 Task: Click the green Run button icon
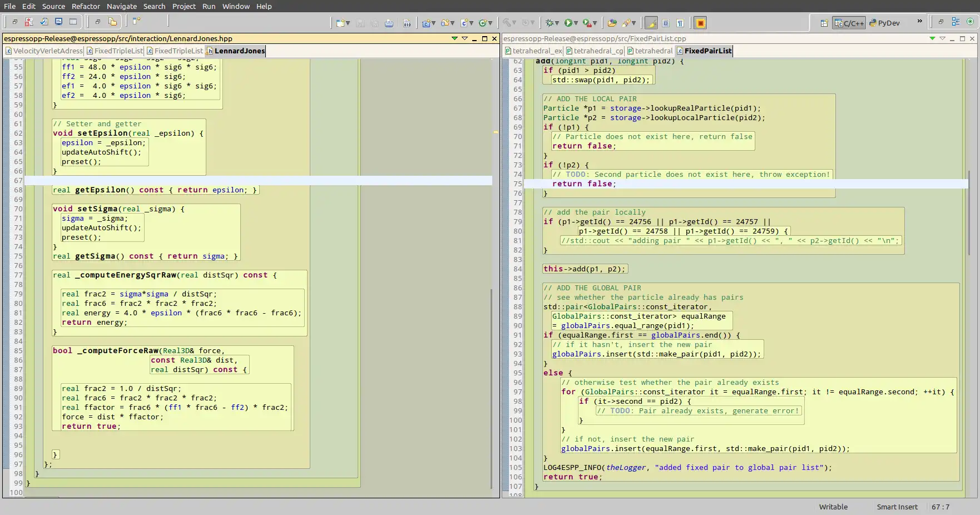click(568, 23)
